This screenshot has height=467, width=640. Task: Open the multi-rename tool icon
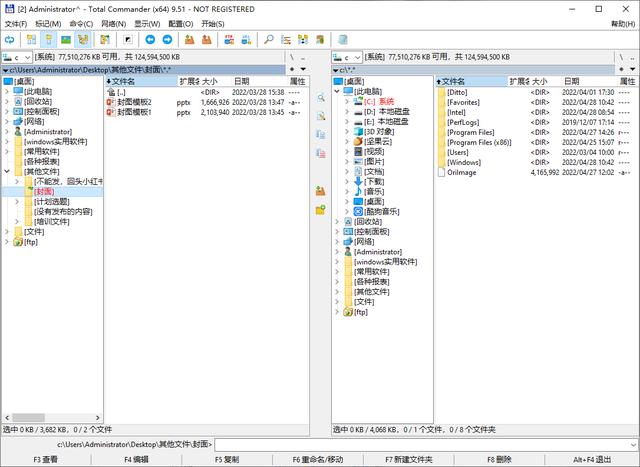click(286, 40)
